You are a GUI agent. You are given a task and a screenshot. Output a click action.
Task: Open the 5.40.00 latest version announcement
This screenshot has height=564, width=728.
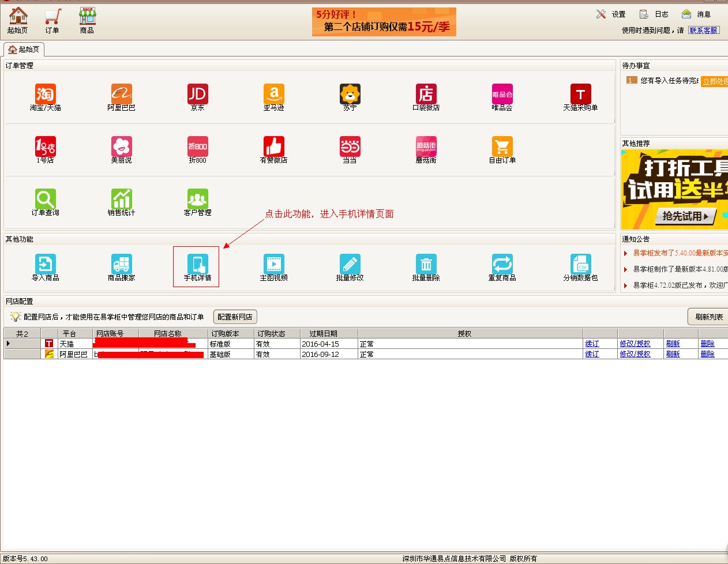[680, 253]
